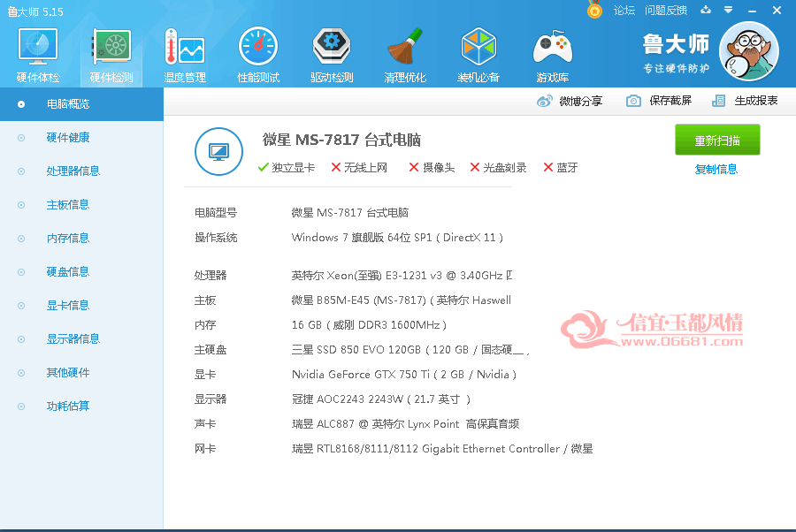The height and width of the screenshot is (532, 796).
Task: Open the 游戏库 game library
Action: click(x=552, y=56)
